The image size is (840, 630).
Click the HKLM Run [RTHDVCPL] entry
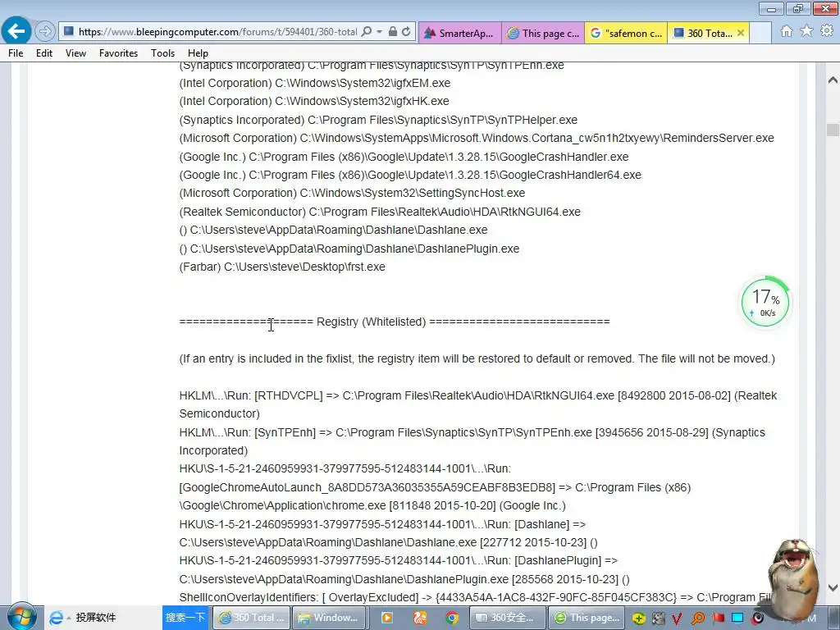[x=478, y=404]
